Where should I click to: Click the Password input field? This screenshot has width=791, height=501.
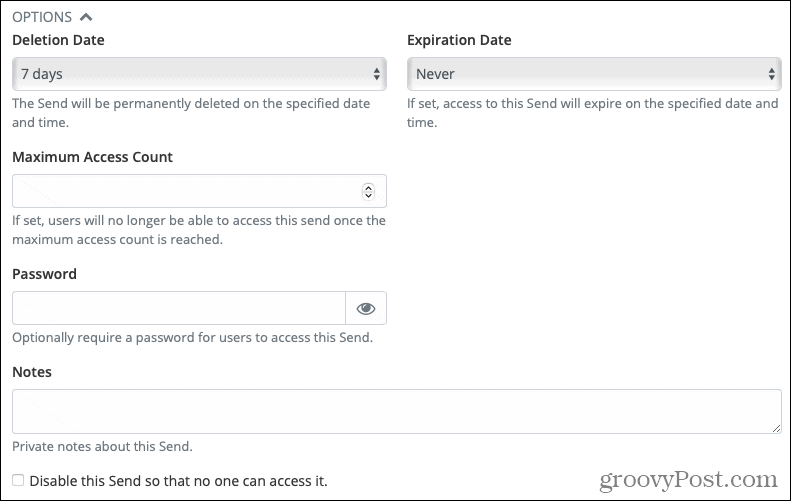coord(179,308)
